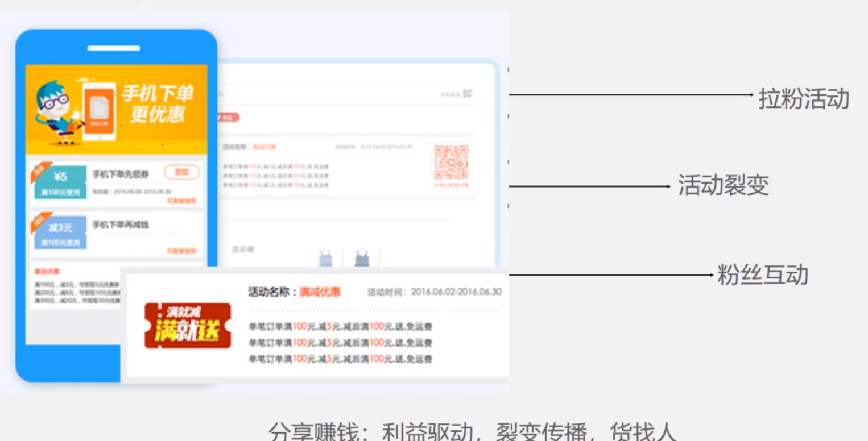868x441 pixels.
Task: Click 手机下单再减钱 coupon title
Action: pyautogui.click(x=121, y=225)
